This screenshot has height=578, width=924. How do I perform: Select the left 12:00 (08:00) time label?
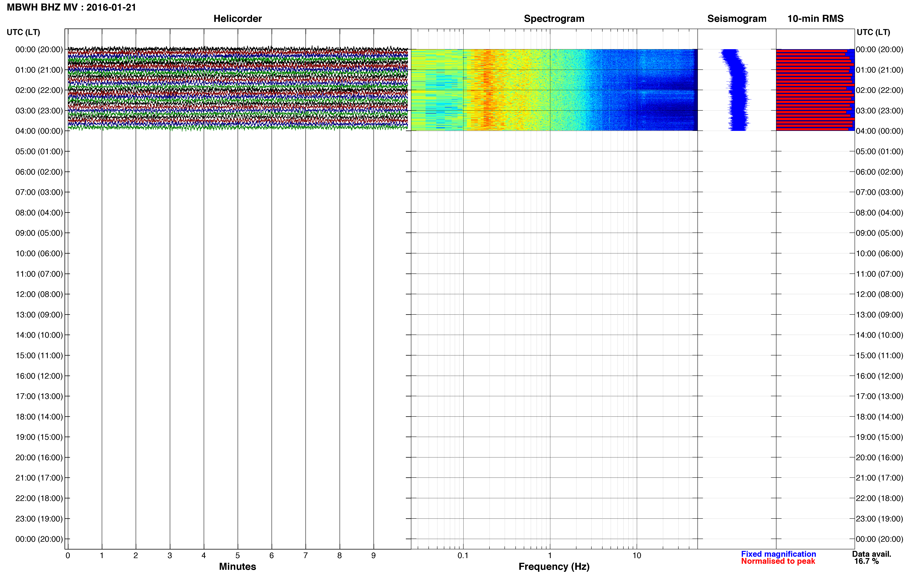(x=39, y=294)
